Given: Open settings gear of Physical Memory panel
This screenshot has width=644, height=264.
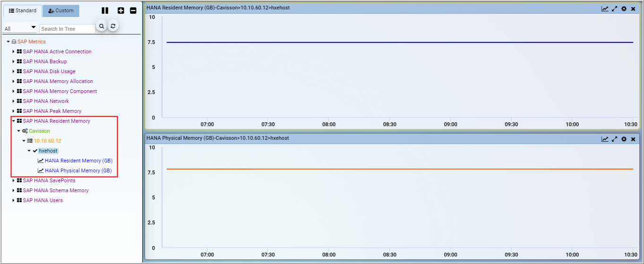Looking at the screenshot, I should point(624,139).
